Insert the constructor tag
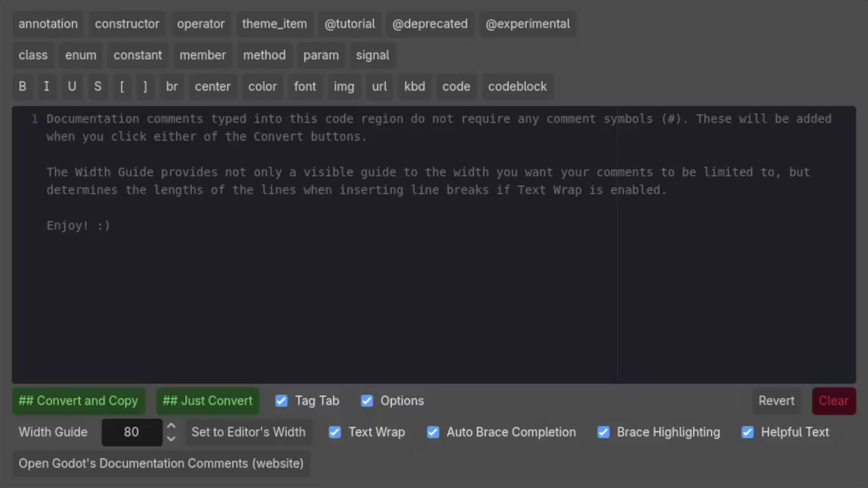Image resolution: width=868 pixels, height=488 pixels. click(x=127, y=24)
